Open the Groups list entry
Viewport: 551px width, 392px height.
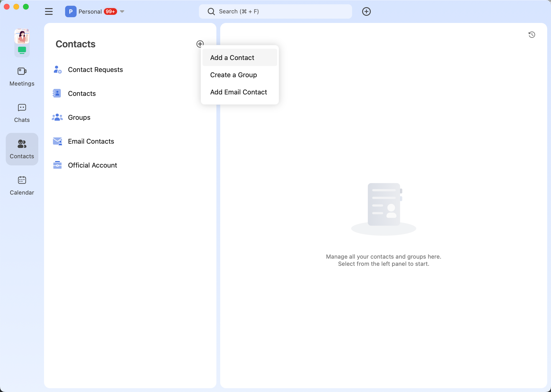point(79,117)
